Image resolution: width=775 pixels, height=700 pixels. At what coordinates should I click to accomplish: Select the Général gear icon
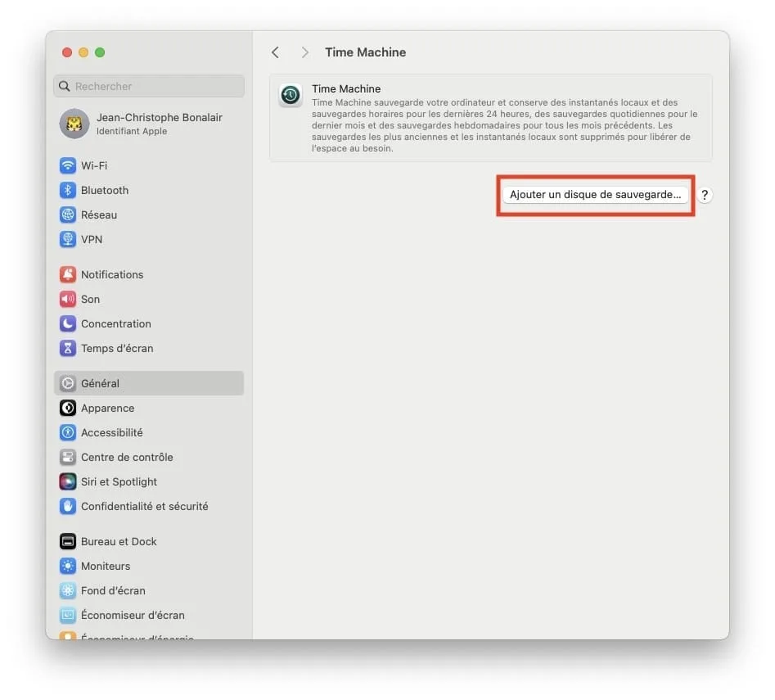click(x=68, y=383)
